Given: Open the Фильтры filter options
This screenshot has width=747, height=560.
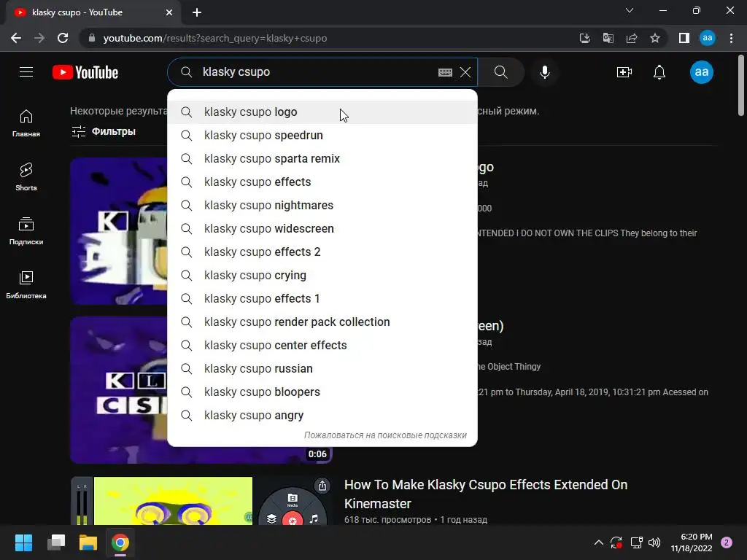Looking at the screenshot, I should pos(104,131).
